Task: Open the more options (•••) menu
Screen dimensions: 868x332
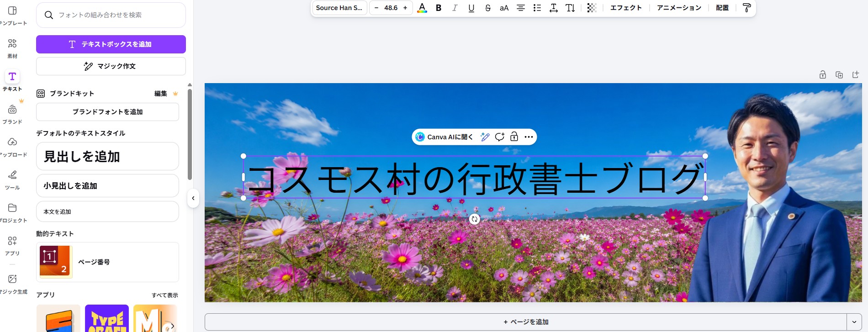Action: 529,137
